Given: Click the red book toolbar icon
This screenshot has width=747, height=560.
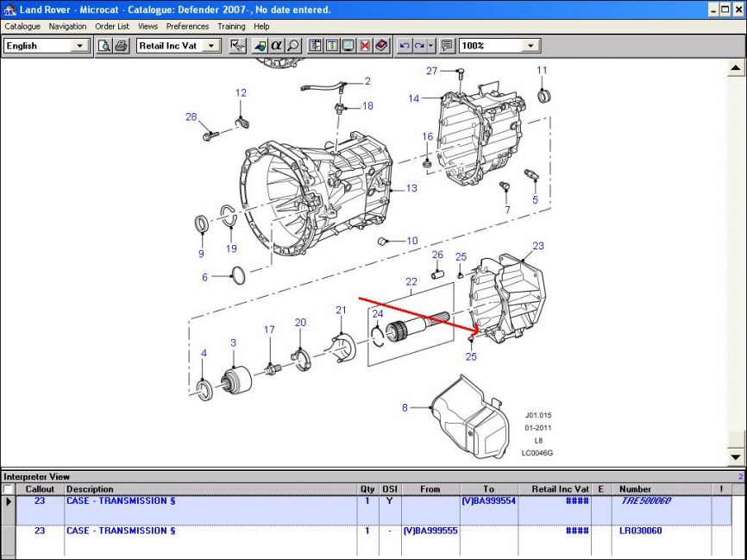Looking at the screenshot, I should pyautogui.click(x=382, y=46).
